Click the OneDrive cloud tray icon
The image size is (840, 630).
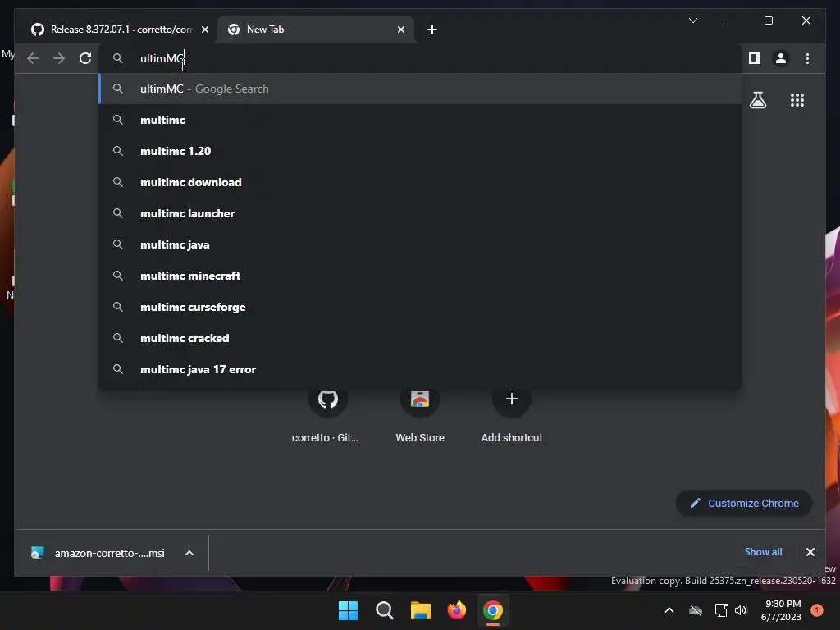pyautogui.click(x=696, y=610)
